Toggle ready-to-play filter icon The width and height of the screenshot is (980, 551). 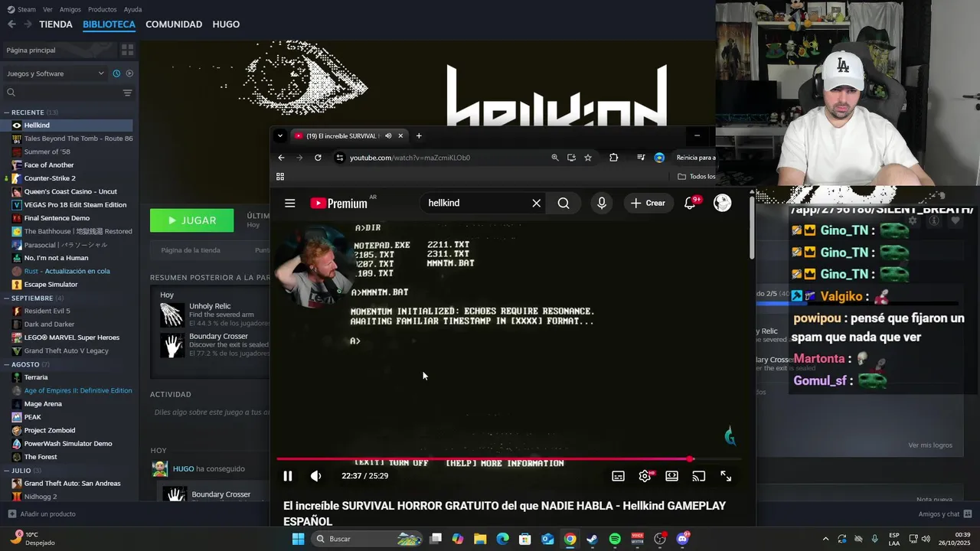(x=129, y=73)
